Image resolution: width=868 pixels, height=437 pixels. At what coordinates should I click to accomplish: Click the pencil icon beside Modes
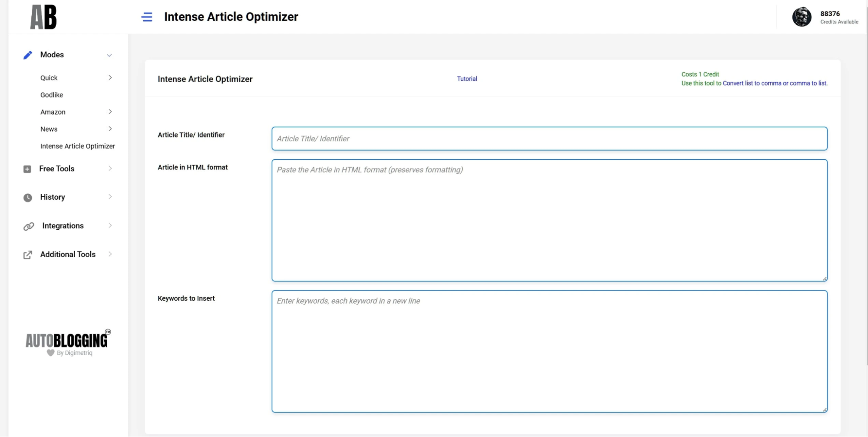(x=28, y=55)
